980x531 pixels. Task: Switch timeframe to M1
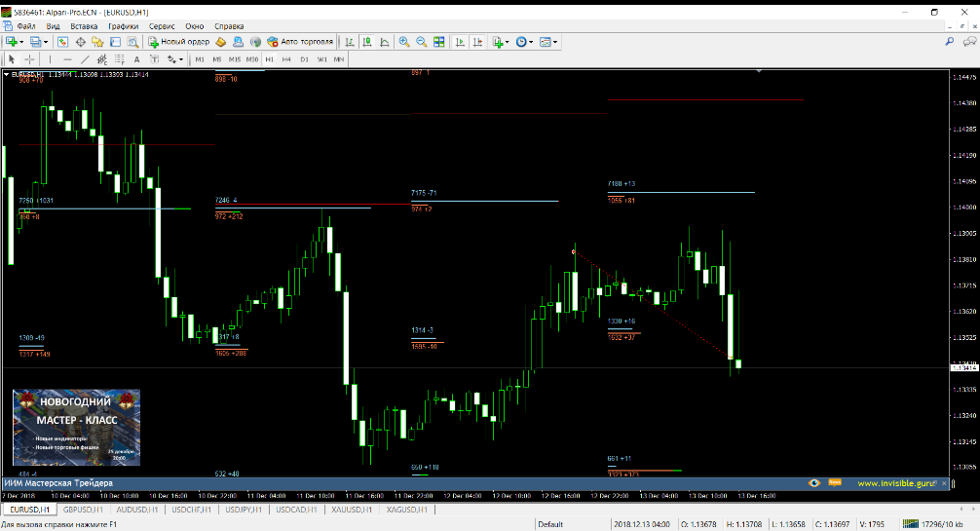pos(200,59)
